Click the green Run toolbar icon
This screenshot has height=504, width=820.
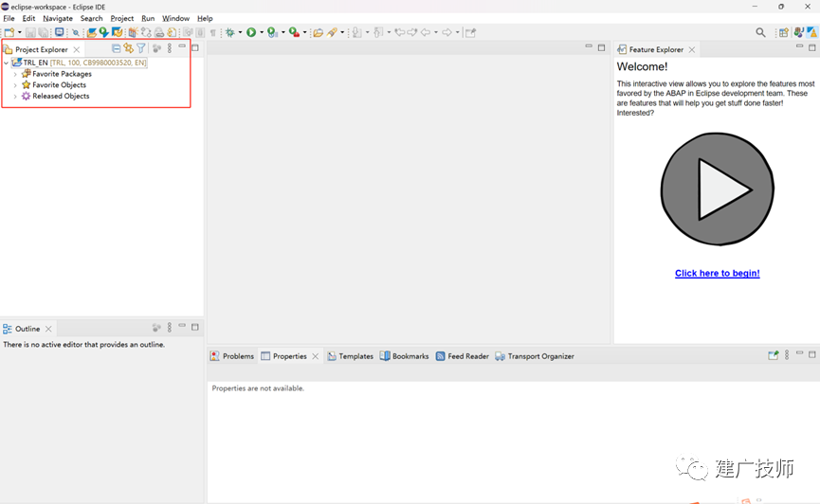[x=251, y=32]
